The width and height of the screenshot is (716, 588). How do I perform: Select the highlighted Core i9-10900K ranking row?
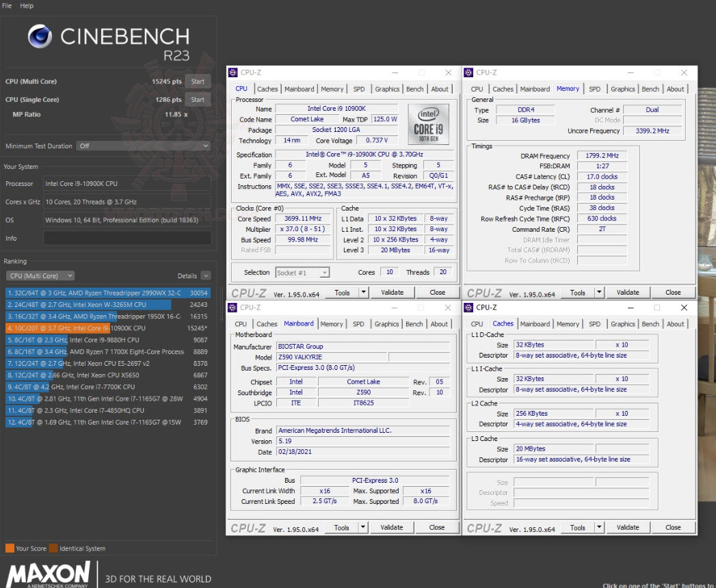click(108, 328)
